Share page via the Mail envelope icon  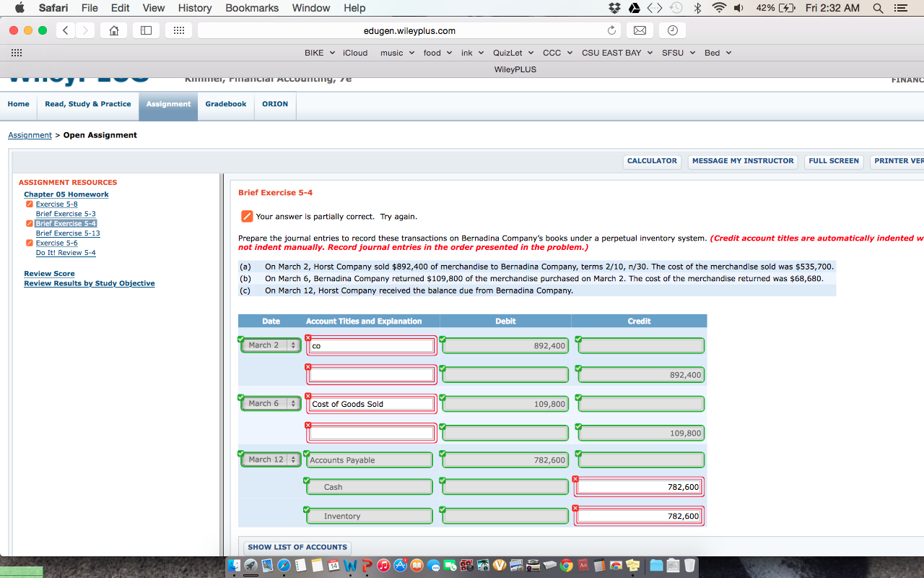click(x=639, y=31)
